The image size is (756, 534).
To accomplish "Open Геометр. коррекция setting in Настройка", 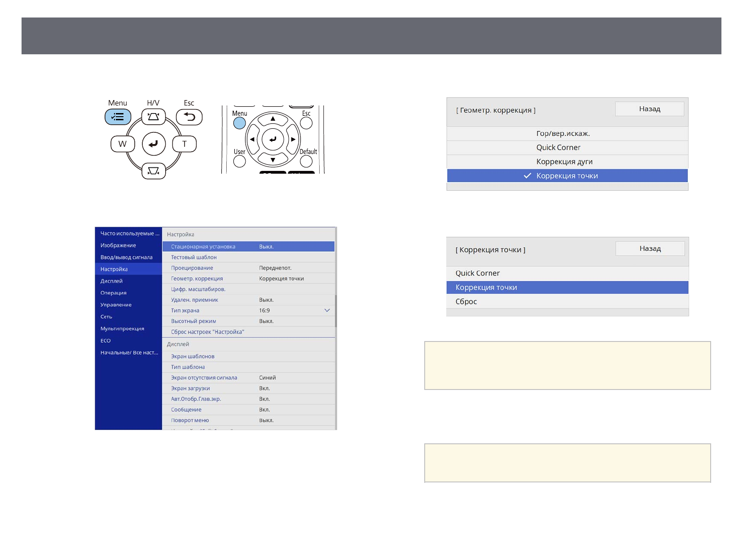I will click(x=248, y=279).
